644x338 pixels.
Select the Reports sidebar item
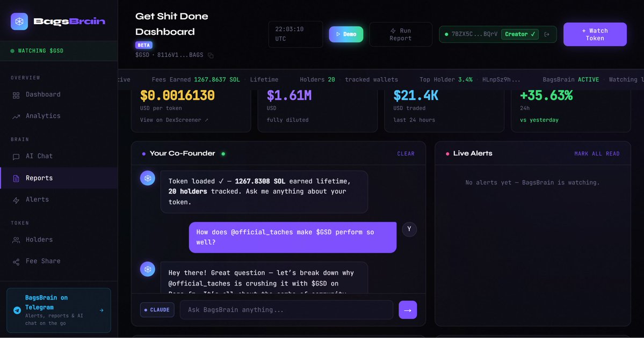click(x=59, y=178)
